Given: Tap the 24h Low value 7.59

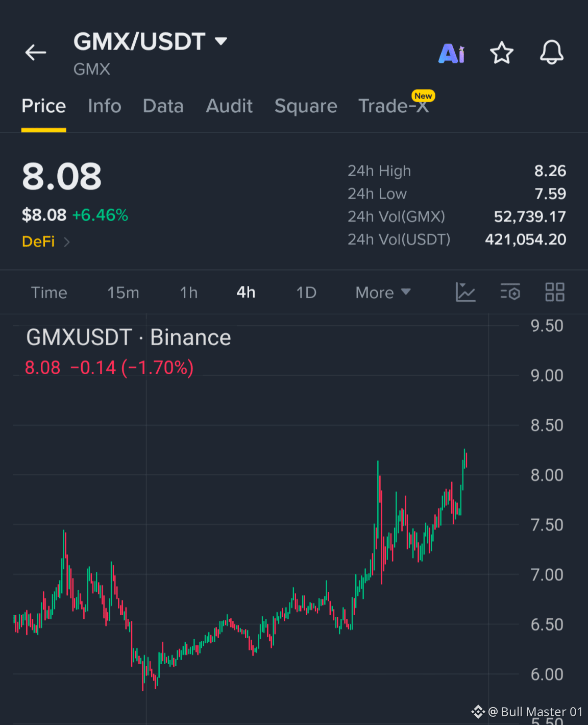Looking at the screenshot, I should pyautogui.click(x=550, y=194).
